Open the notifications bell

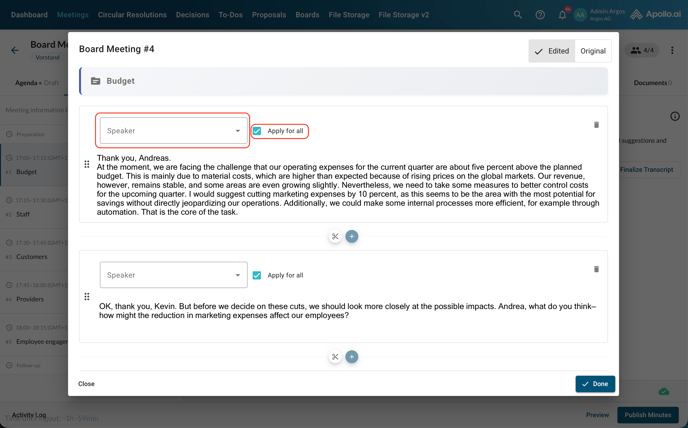click(x=562, y=15)
